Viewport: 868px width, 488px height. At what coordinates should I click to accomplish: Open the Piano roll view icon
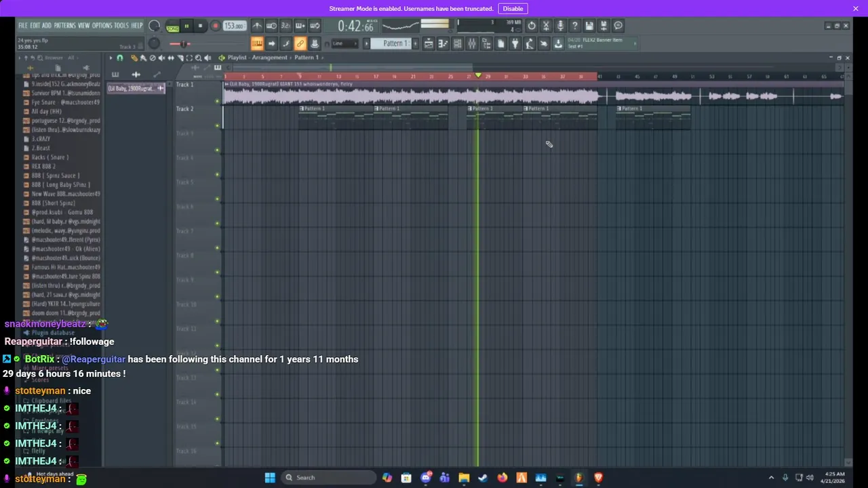(443, 43)
